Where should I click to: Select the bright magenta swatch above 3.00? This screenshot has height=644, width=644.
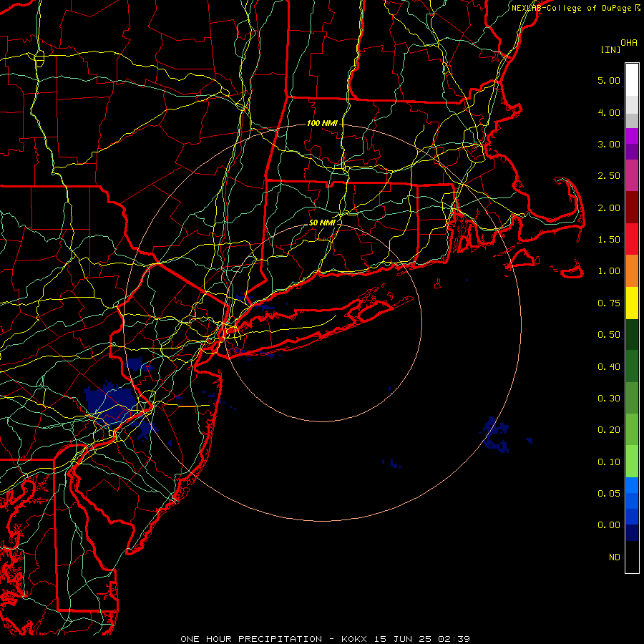click(x=632, y=136)
